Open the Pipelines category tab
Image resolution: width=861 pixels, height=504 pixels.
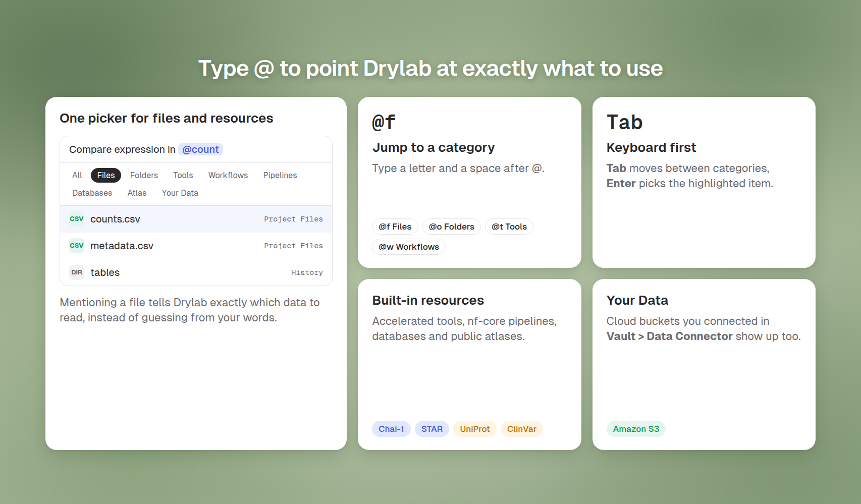coord(280,175)
